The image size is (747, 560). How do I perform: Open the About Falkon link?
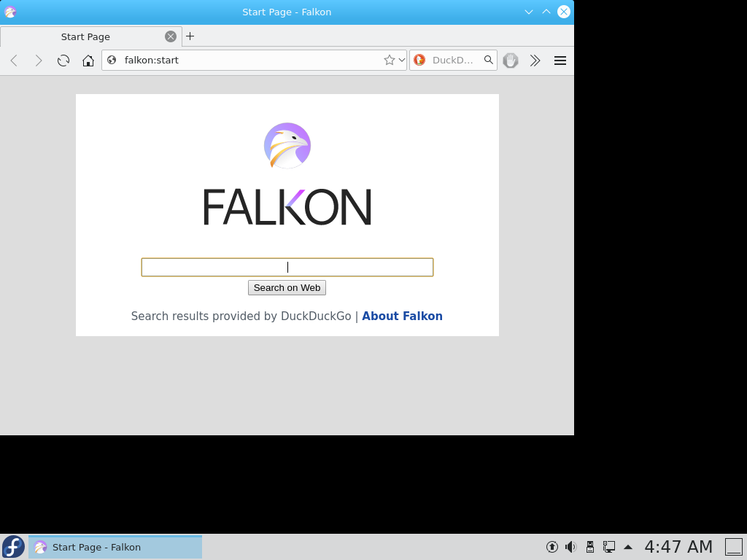tap(402, 316)
